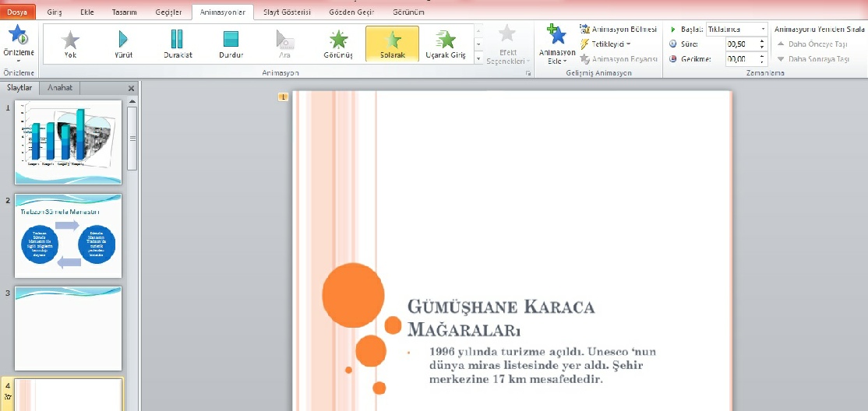This screenshot has width=868, height=411.
Task: Click the thumbnail pane scrollbar handle
Action: [132, 139]
